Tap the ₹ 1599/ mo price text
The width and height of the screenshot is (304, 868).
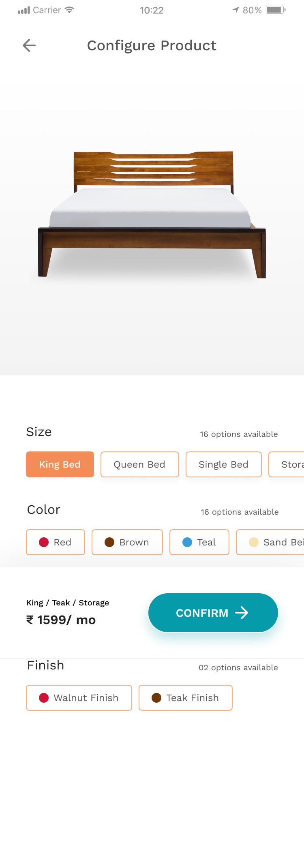click(x=61, y=620)
